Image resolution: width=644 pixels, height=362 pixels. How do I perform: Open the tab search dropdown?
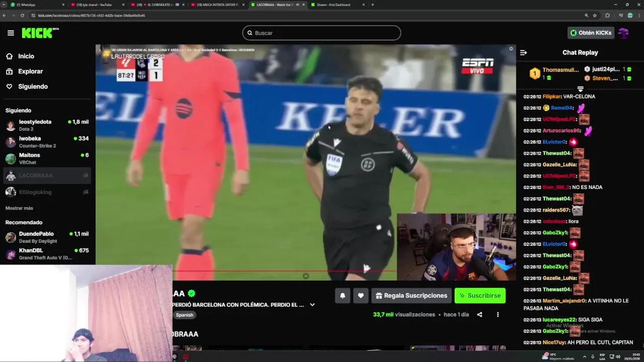(4, 5)
